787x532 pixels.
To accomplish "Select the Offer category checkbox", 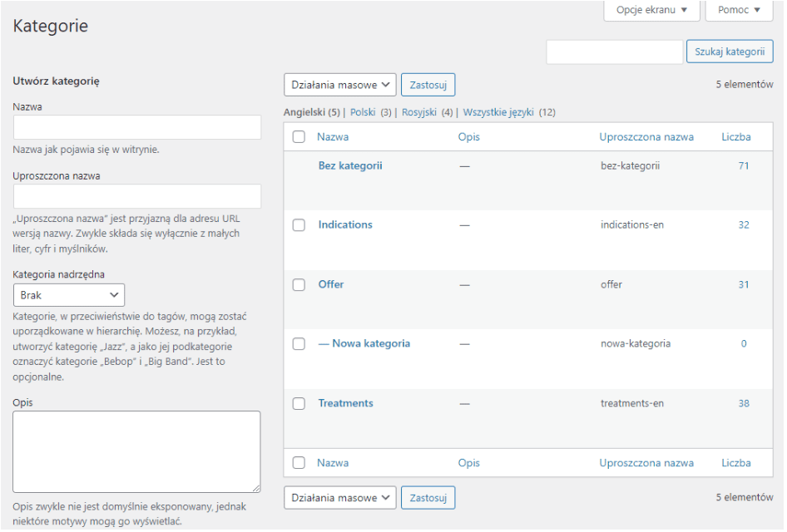I will pos(299,285).
